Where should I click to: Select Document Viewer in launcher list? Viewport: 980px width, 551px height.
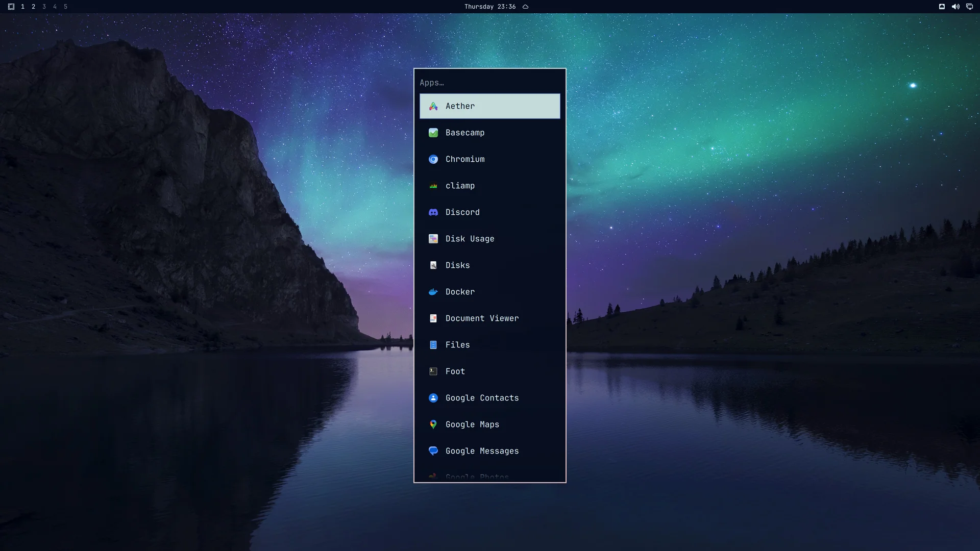tap(489, 318)
